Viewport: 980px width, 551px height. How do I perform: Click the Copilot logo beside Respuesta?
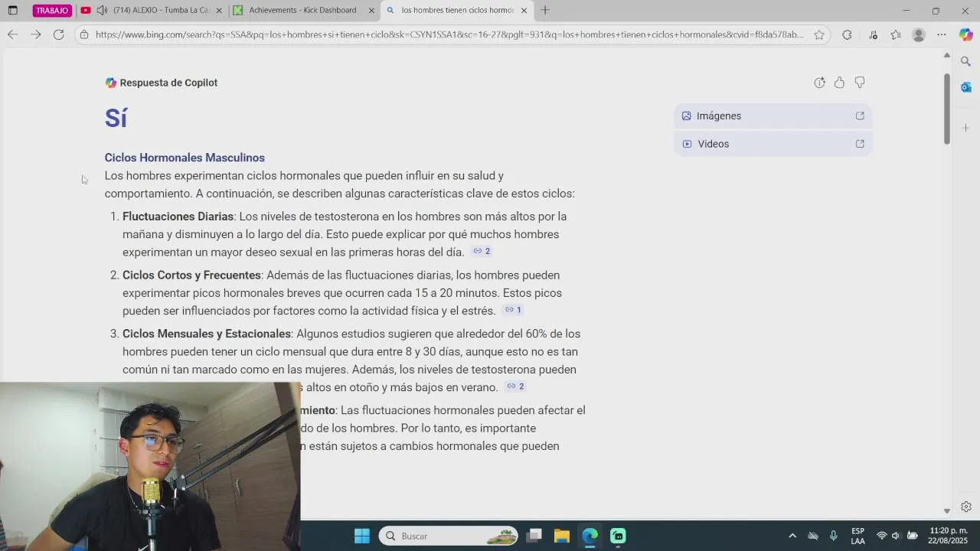111,83
